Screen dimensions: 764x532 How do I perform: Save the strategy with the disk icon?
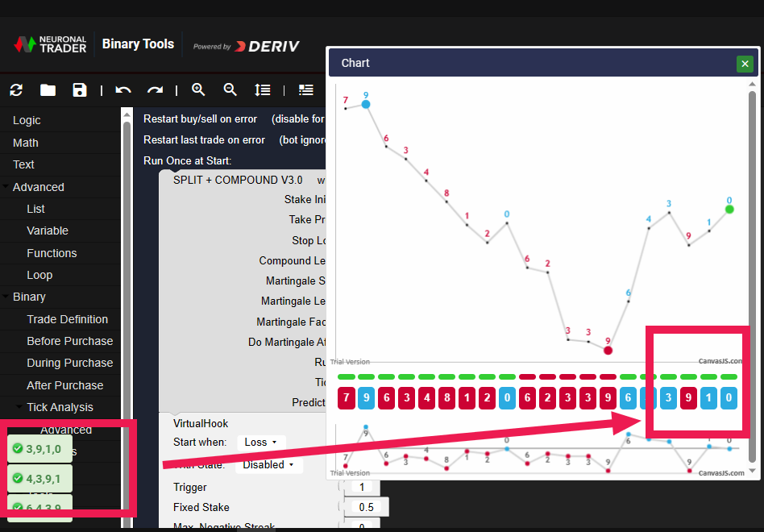pyautogui.click(x=79, y=90)
